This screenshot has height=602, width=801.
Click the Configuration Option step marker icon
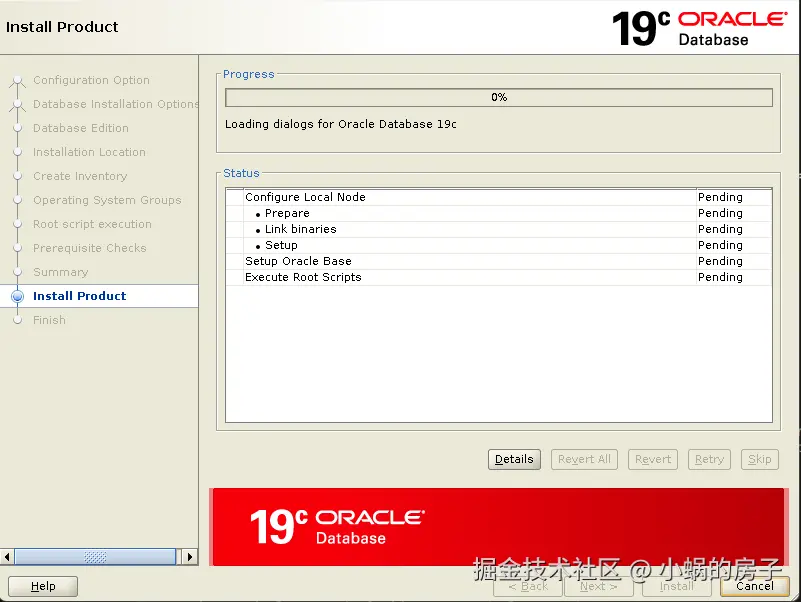17,81
